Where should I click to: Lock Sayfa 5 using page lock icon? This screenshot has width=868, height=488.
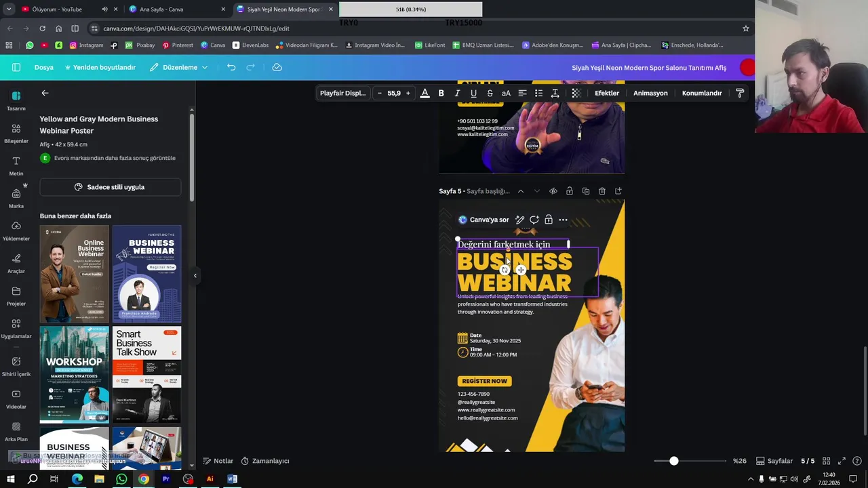[x=570, y=191]
